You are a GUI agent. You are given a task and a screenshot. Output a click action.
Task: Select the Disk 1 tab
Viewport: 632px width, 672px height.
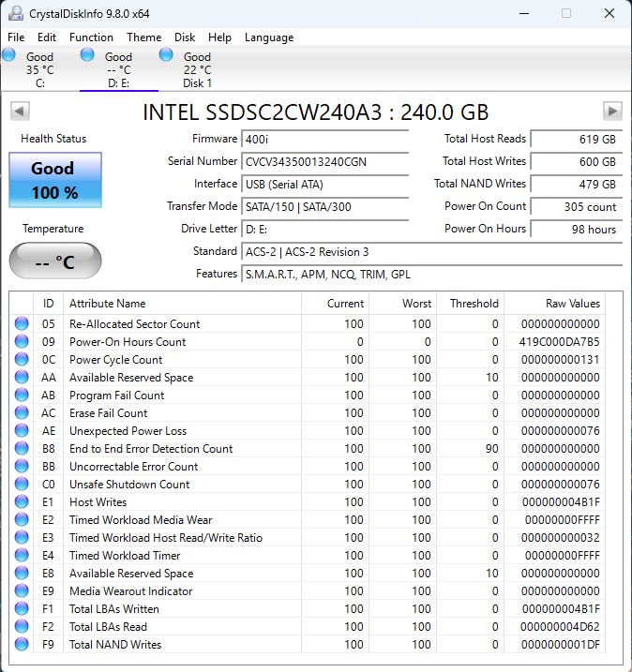(197, 69)
